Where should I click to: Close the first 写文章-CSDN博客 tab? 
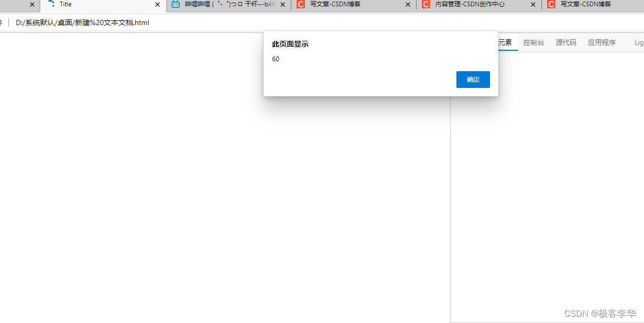coord(408,5)
